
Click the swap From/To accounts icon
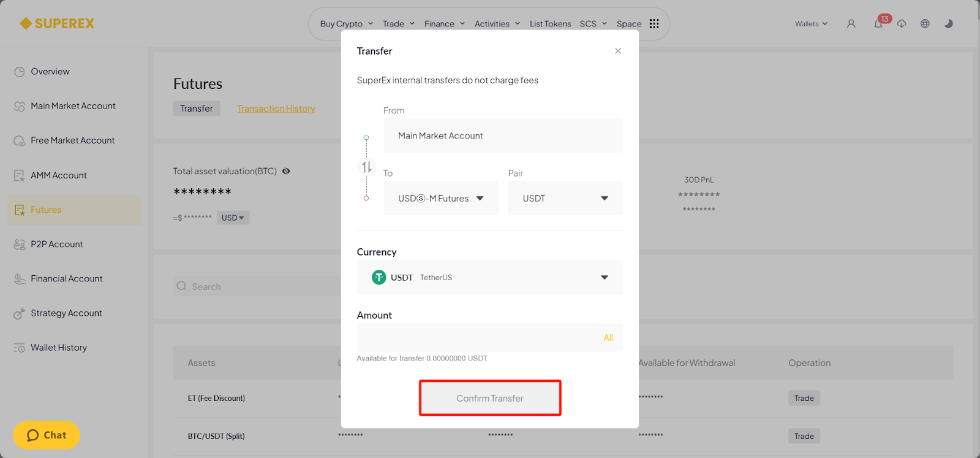point(366,167)
